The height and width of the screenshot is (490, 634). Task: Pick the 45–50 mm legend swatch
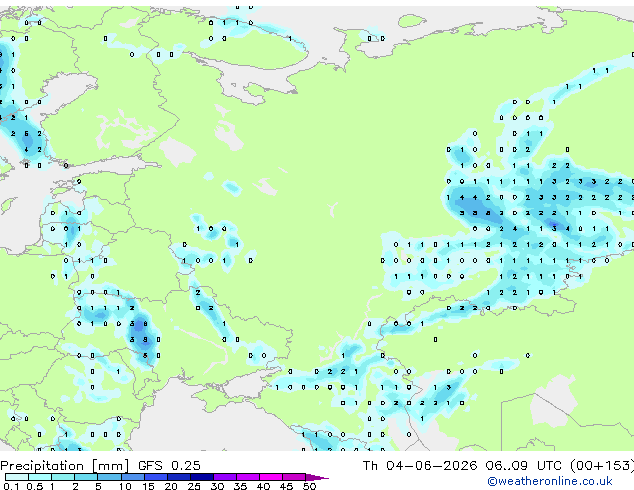(294, 477)
